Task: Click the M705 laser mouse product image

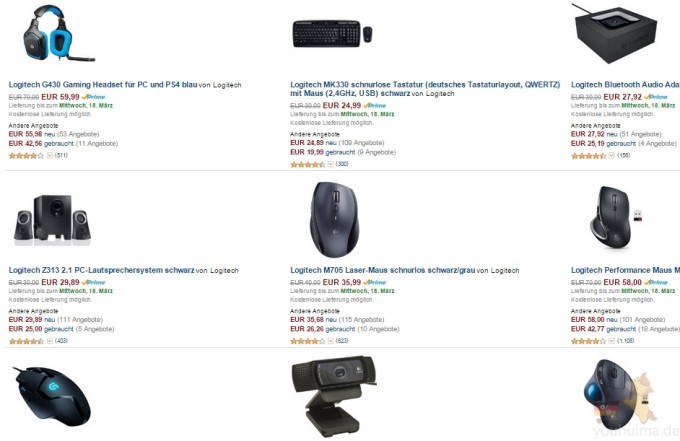Action: 334,219
